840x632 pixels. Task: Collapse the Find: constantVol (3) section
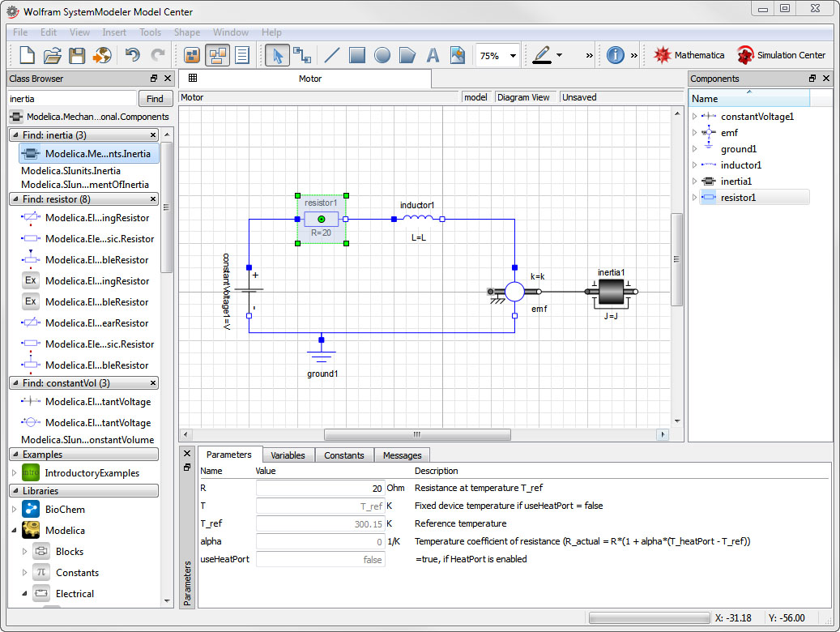[x=15, y=383]
